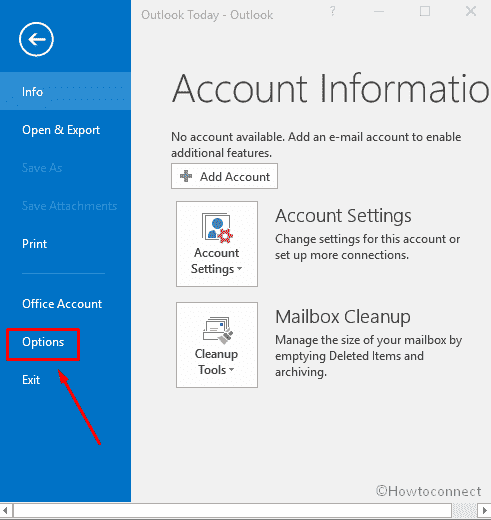Open Outlook Options
This screenshot has height=520, width=491.
tap(43, 342)
